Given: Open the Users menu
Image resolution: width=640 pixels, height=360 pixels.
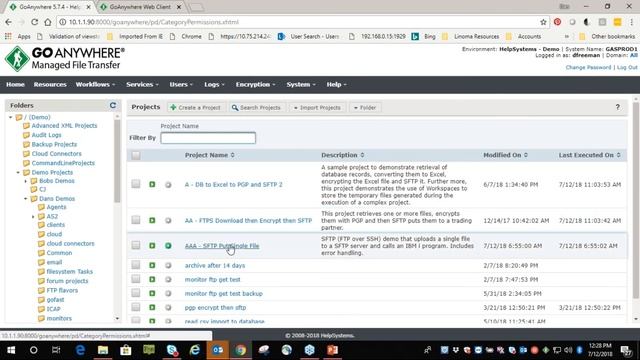Looking at the screenshot, I should pos(181,84).
